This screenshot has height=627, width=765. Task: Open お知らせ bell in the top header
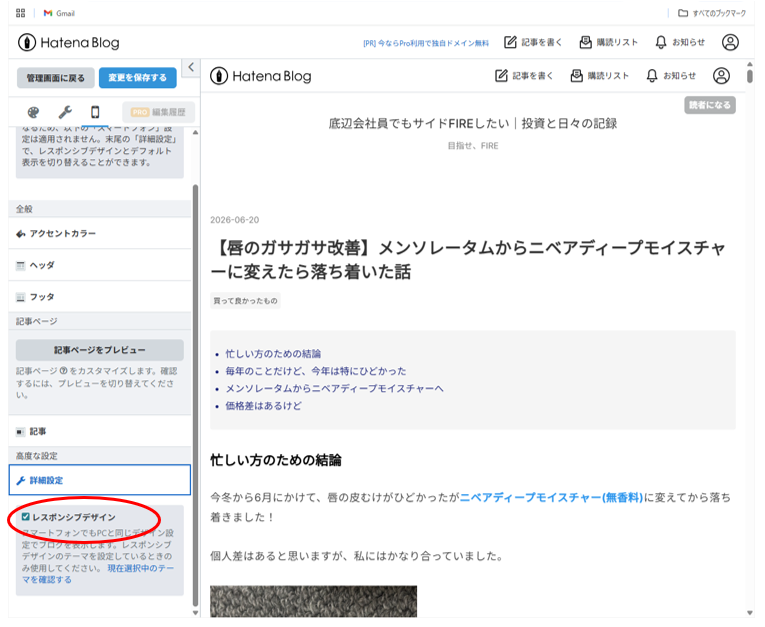click(x=680, y=42)
